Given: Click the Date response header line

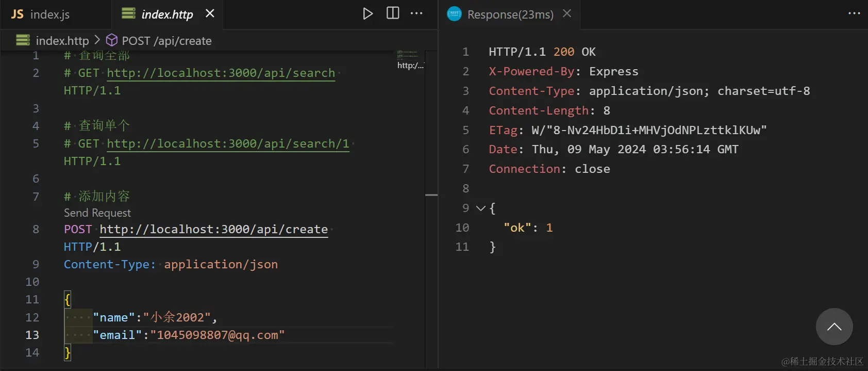Looking at the screenshot, I should point(613,149).
